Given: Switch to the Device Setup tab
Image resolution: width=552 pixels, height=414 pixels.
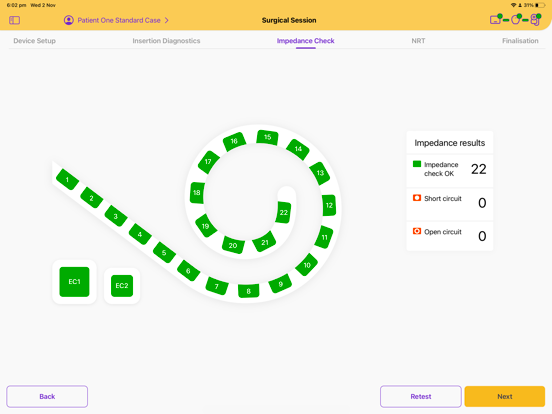Looking at the screenshot, I should point(34,40).
